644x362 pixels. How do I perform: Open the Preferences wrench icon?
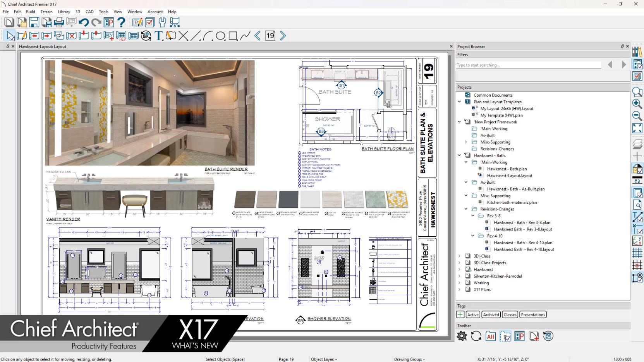click(x=162, y=22)
